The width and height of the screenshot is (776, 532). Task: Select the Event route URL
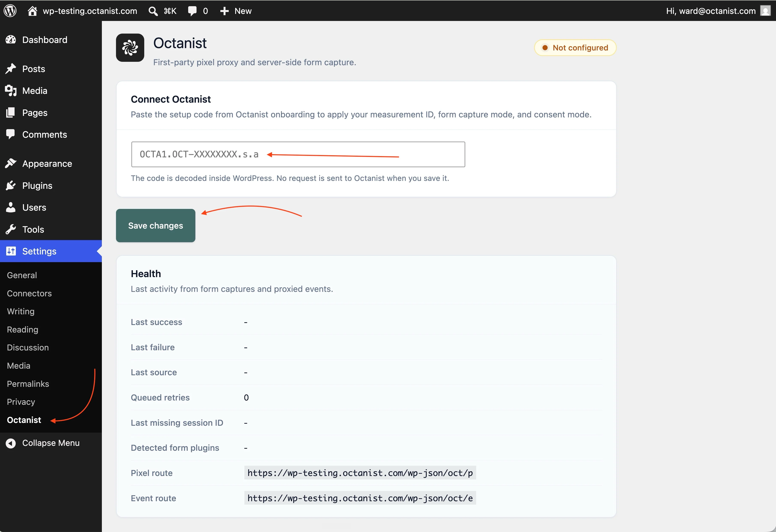[x=360, y=498]
